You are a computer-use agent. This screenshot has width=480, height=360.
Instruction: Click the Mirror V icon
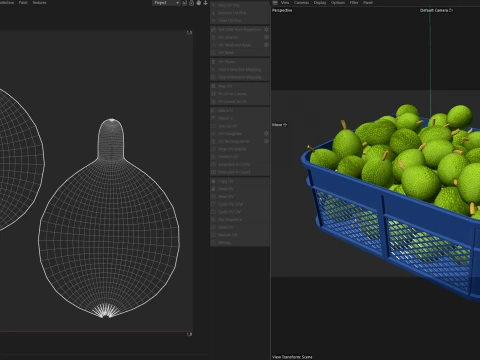click(x=214, y=118)
